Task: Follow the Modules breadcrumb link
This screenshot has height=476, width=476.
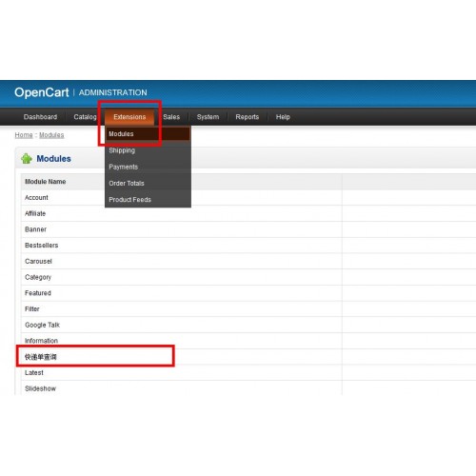Action: [x=51, y=135]
